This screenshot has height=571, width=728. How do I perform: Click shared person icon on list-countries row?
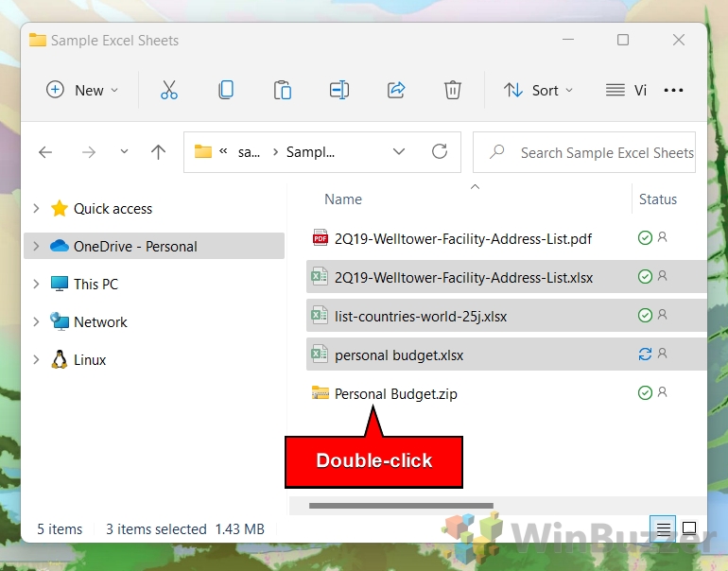pyautogui.click(x=663, y=315)
